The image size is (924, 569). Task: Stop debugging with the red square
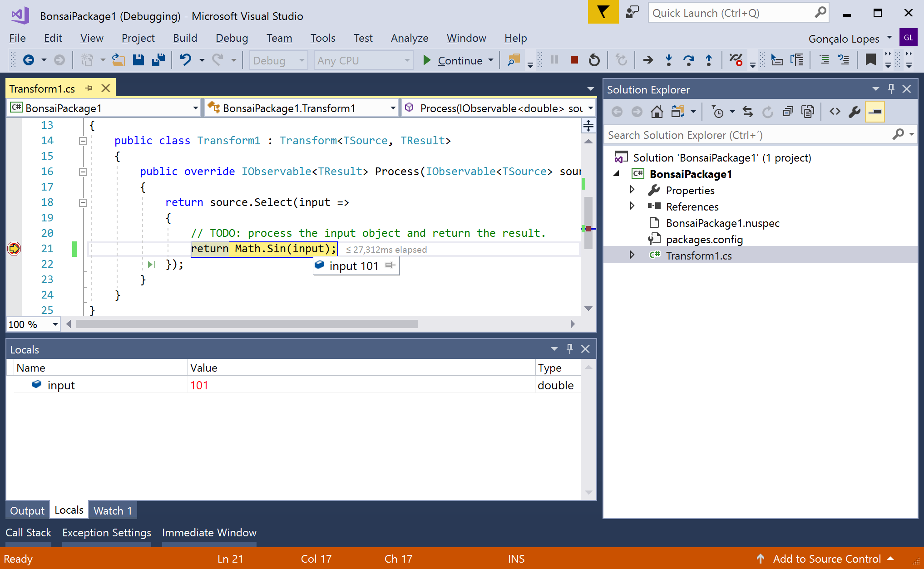[574, 60]
